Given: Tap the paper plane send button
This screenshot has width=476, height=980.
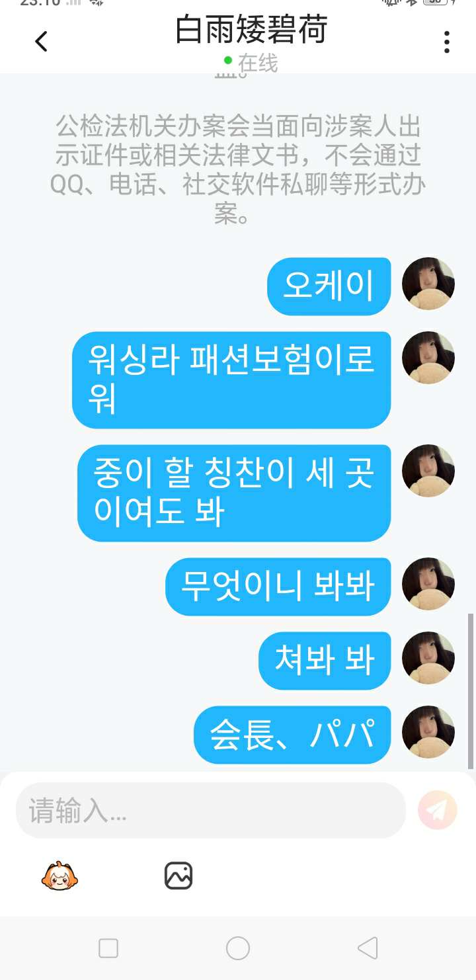Looking at the screenshot, I should tap(438, 810).
